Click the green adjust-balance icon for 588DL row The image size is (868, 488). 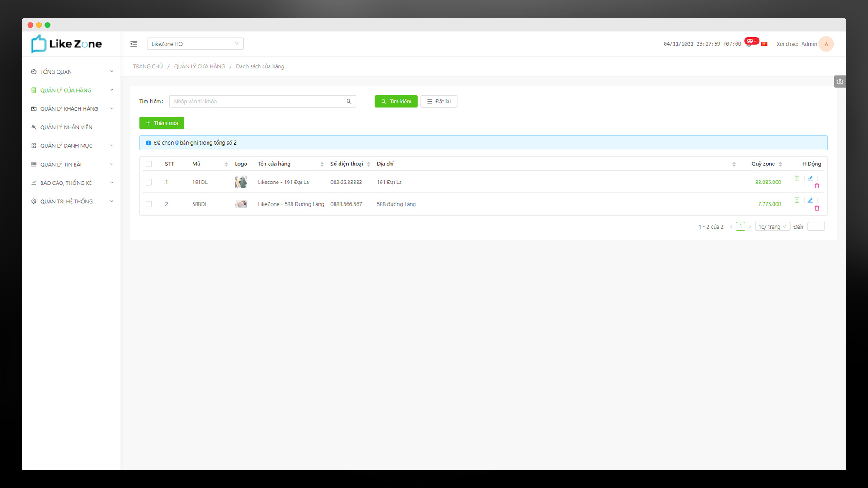click(x=797, y=200)
